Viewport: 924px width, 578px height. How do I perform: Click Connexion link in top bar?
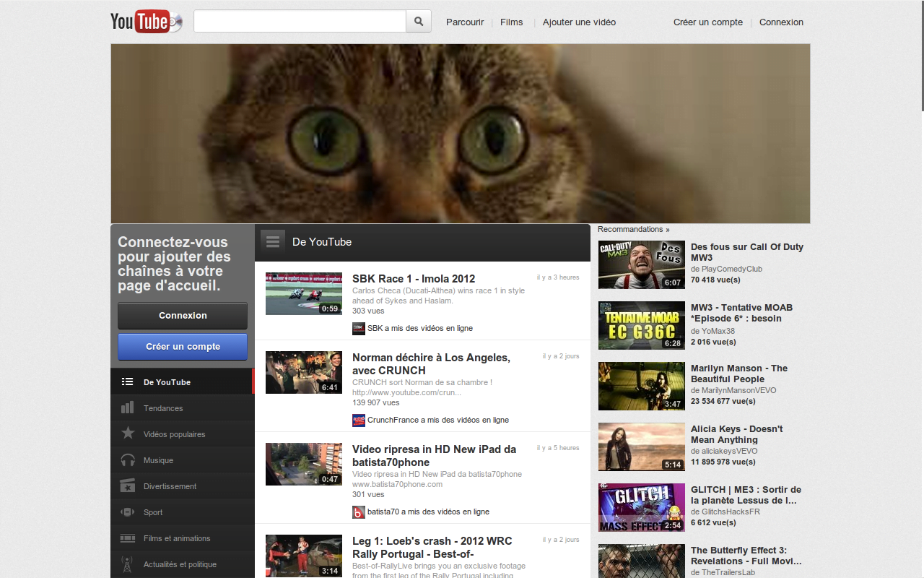coord(781,22)
